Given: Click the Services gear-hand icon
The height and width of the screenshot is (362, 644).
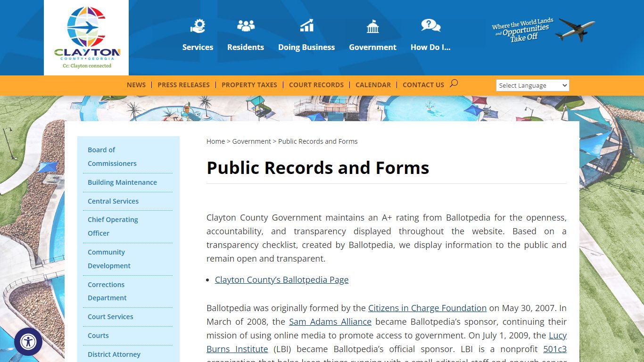Looking at the screenshot, I should coord(198,25).
